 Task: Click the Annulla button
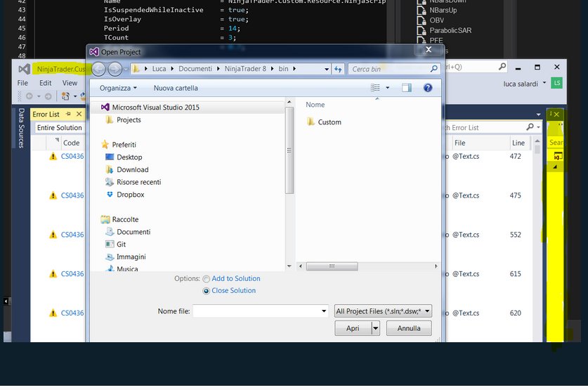409,328
